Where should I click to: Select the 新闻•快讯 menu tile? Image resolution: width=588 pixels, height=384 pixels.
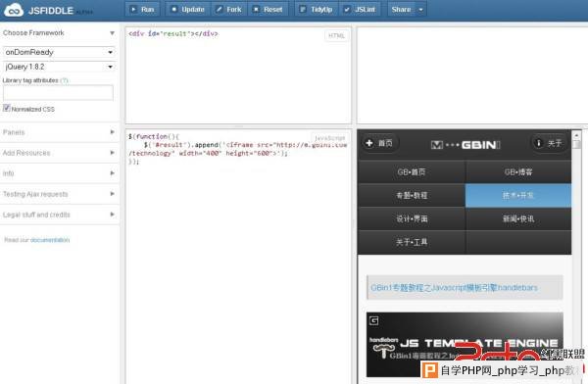(518, 218)
